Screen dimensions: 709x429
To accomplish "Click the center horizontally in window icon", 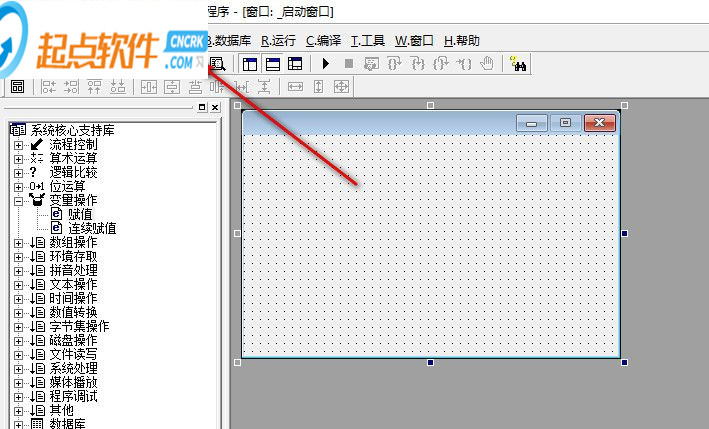I will coord(149,86).
